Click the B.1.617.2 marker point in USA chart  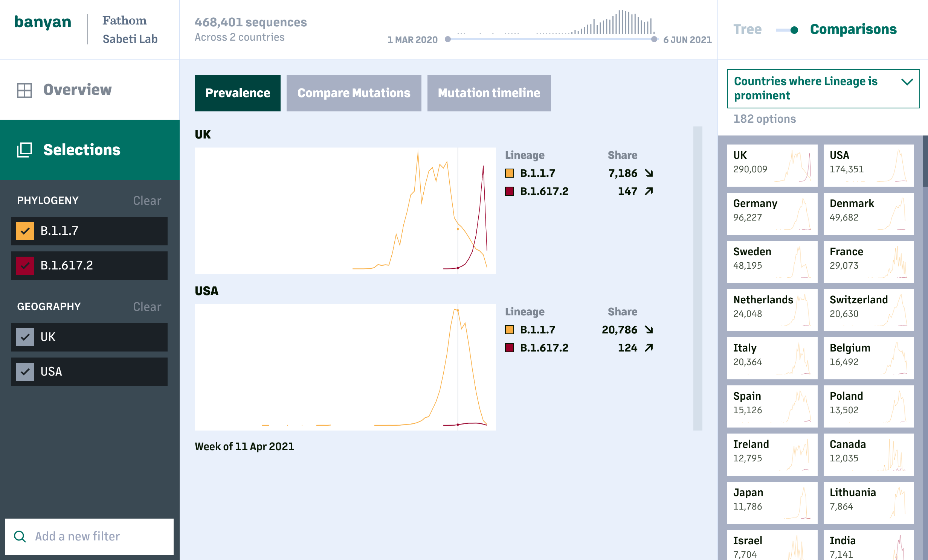458,425
